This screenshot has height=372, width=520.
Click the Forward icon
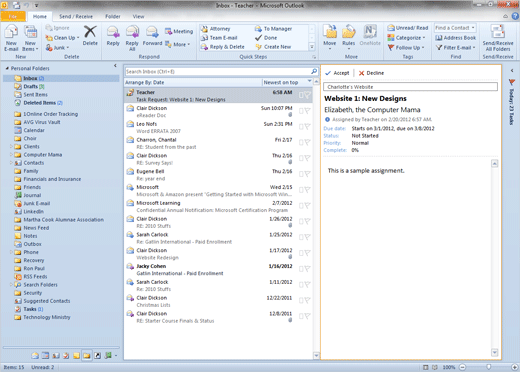(152, 32)
